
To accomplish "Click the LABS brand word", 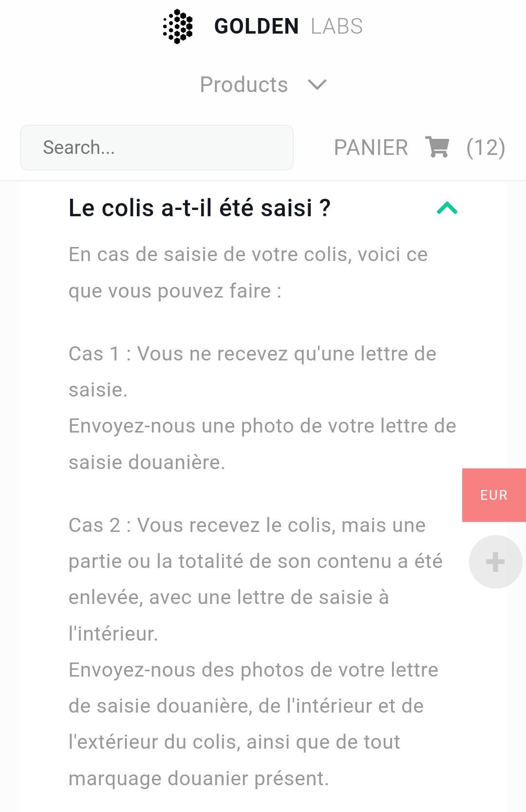I will [337, 26].
